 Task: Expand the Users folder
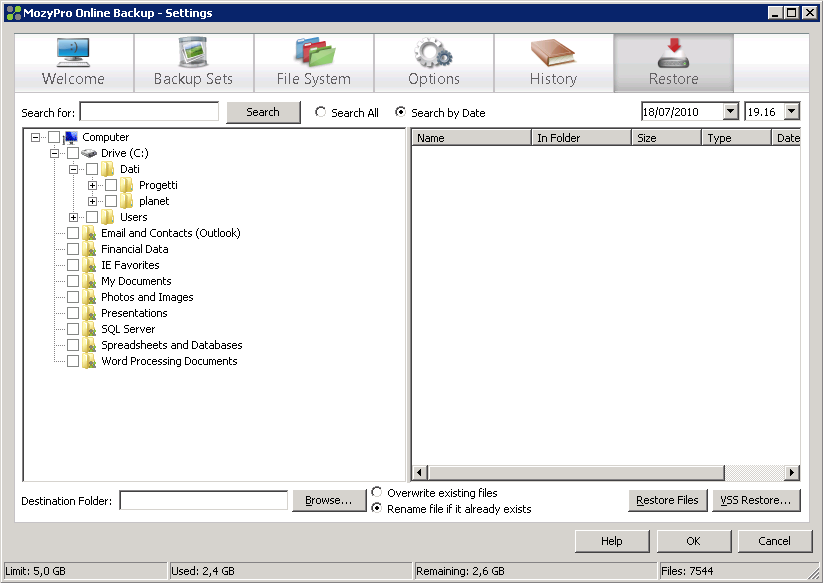[x=73, y=218]
